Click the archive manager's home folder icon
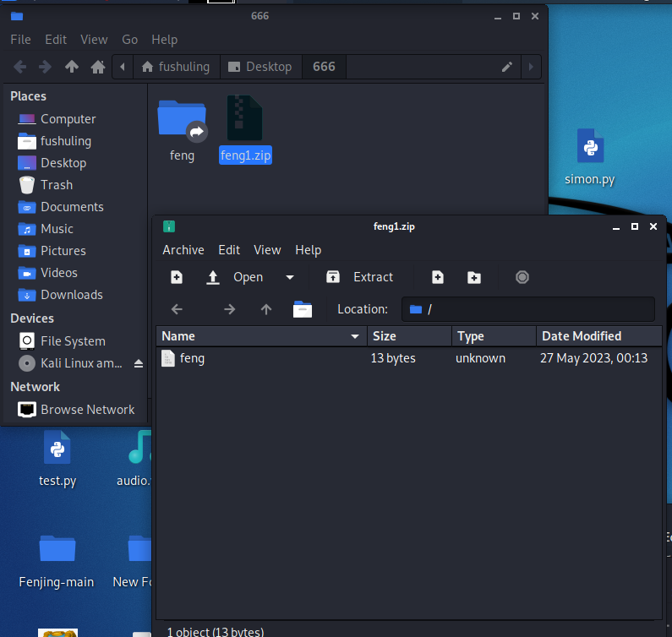Screen dimensions: 672x637 [303, 309]
